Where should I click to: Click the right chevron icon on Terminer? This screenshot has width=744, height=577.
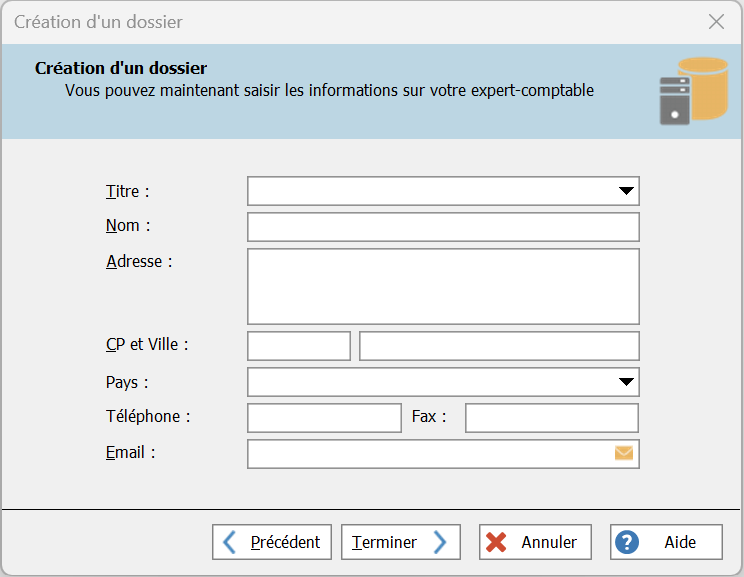[x=440, y=542]
